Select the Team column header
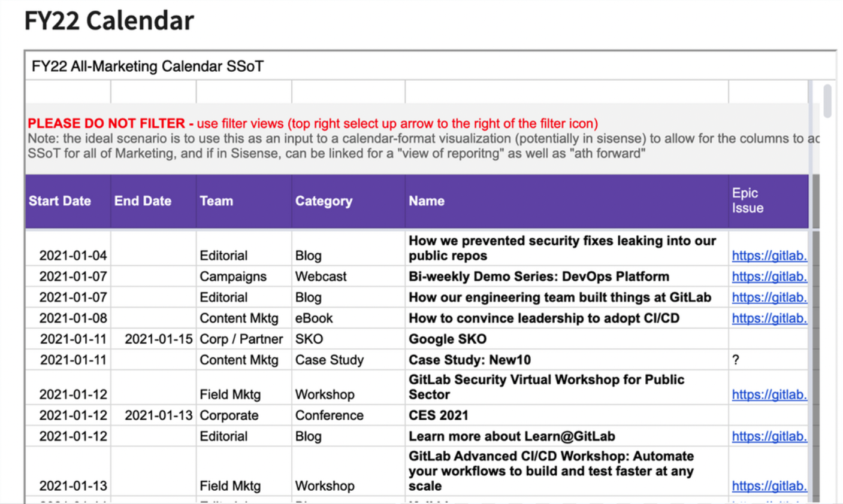The width and height of the screenshot is (843, 504). (216, 201)
